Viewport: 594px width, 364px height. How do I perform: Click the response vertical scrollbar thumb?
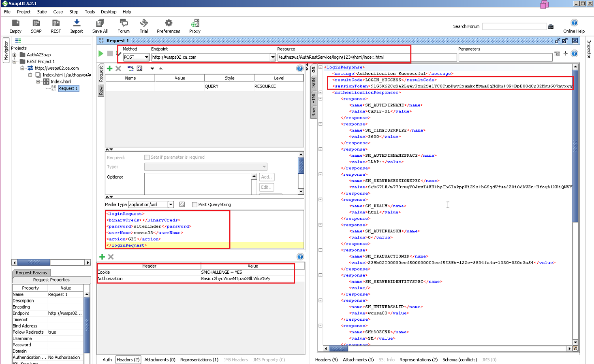pos(575,146)
